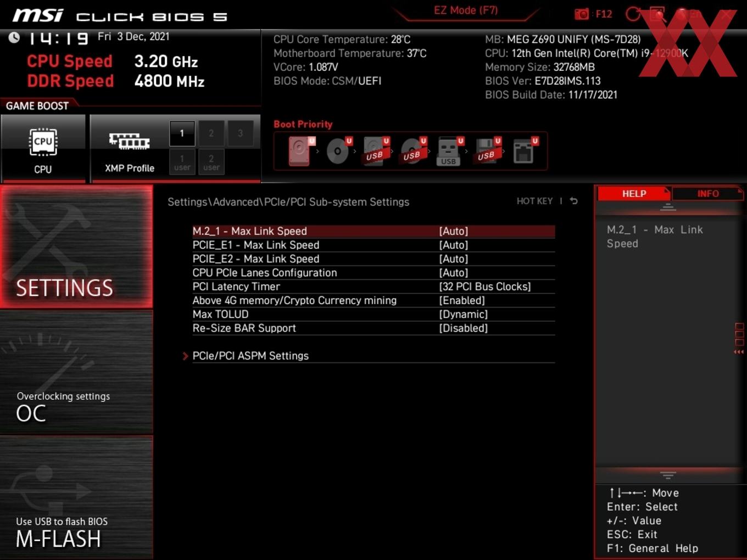
Task: Switch to the HELP tab
Action: point(634,193)
